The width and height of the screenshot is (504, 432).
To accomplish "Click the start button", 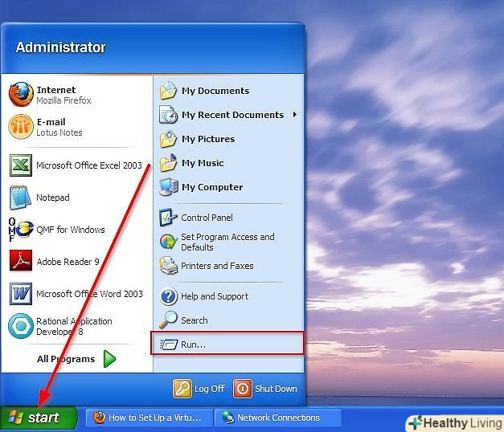I will 39,418.
